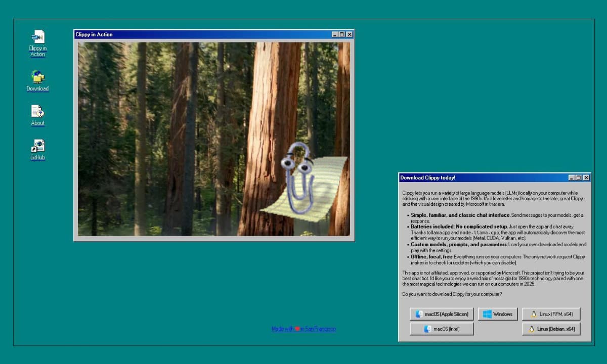Click the 'Batteries included: No complicated setup' text
This screenshot has height=364, width=607.
tap(458, 227)
